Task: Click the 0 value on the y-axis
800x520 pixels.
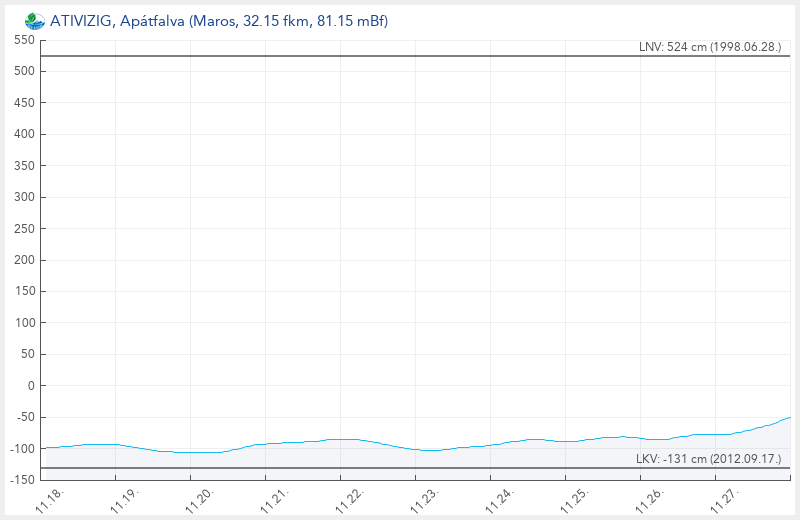Action: coord(30,386)
